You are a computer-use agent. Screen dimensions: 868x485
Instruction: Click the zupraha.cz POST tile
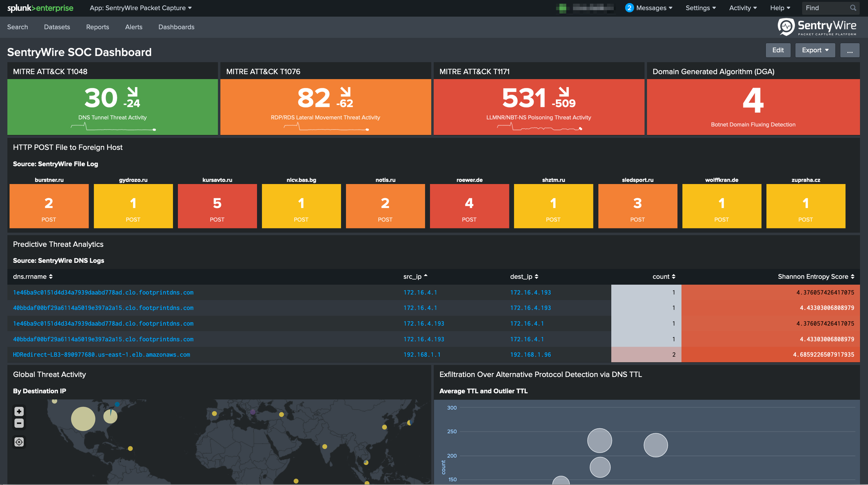pyautogui.click(x=806, y=206)
